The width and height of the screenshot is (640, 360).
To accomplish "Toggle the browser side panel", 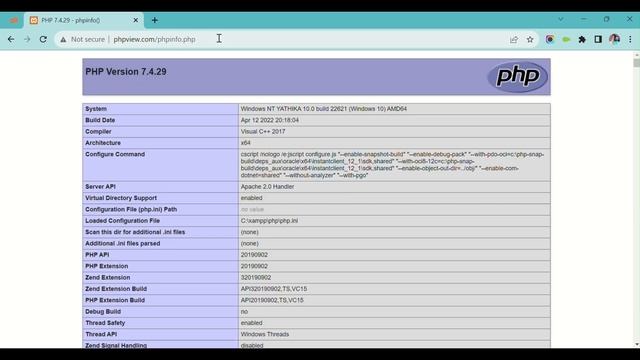I will (x=598, y=40).
